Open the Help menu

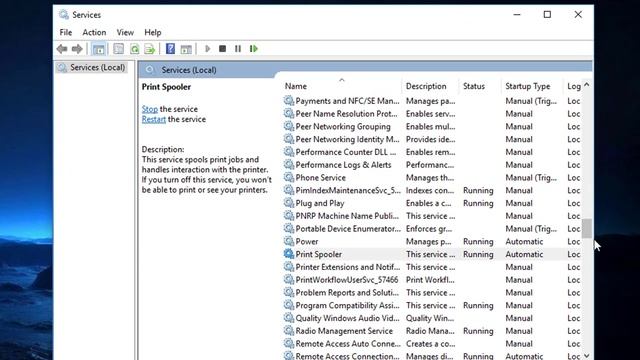(x=153, y=32)
